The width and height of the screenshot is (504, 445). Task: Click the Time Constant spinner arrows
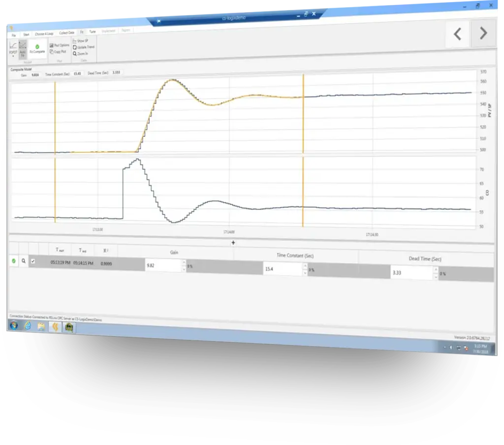305,269
